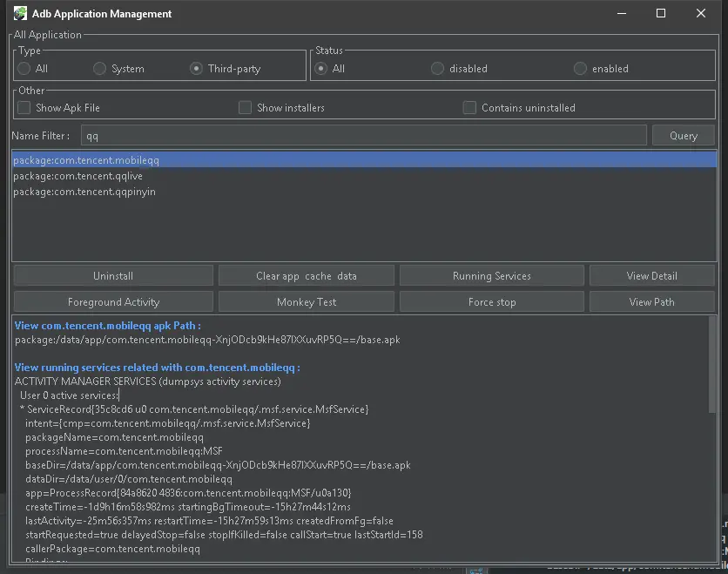Click the output panel vertical scrollbar
Image resolution: width=728 pixels, height=574 pixels.
[712, 365]
